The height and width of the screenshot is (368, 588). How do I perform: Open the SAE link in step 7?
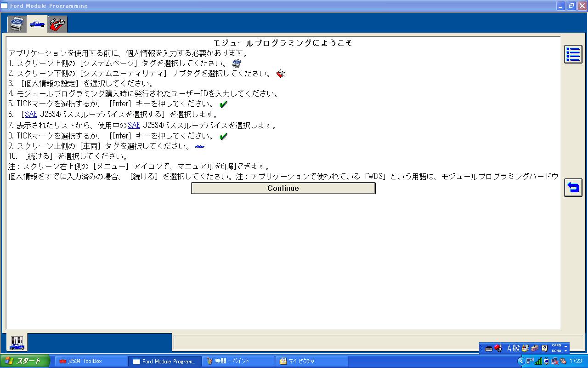[x=134, y=125]
